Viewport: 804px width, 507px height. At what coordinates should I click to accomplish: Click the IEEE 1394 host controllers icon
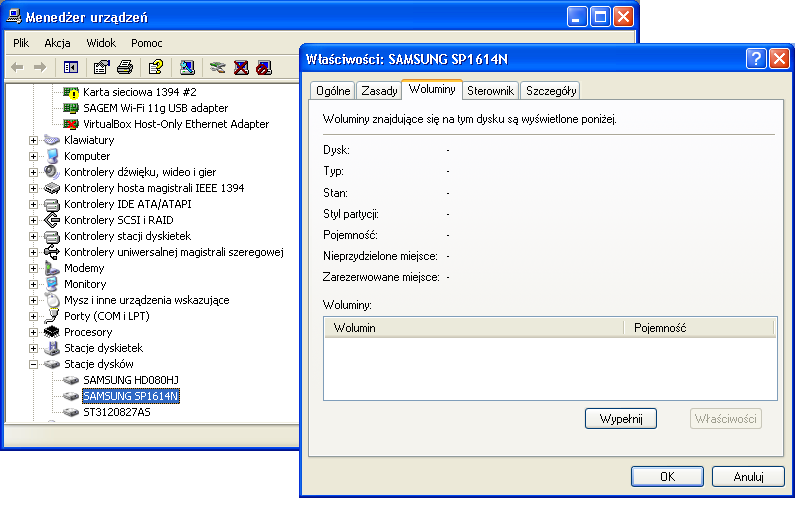tap(52, 188)
